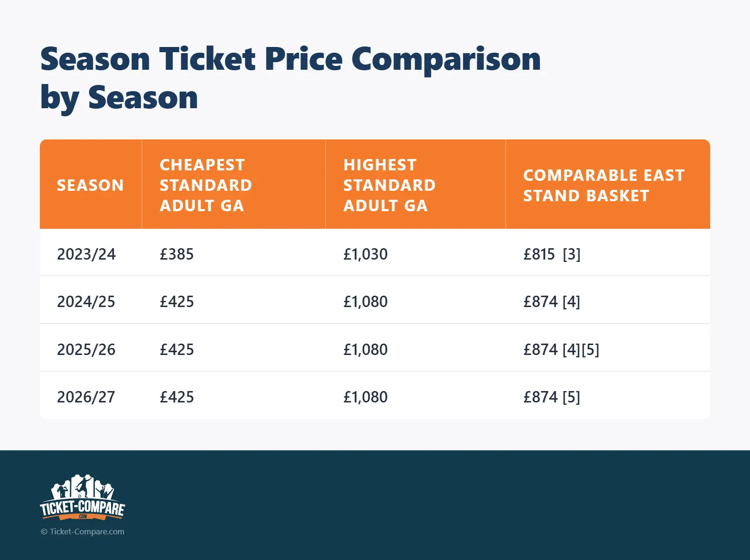The image size is (750, 560).
Task: Click footnote [4][5] in the 2025/26 row
Action: (x=581, y=350)
